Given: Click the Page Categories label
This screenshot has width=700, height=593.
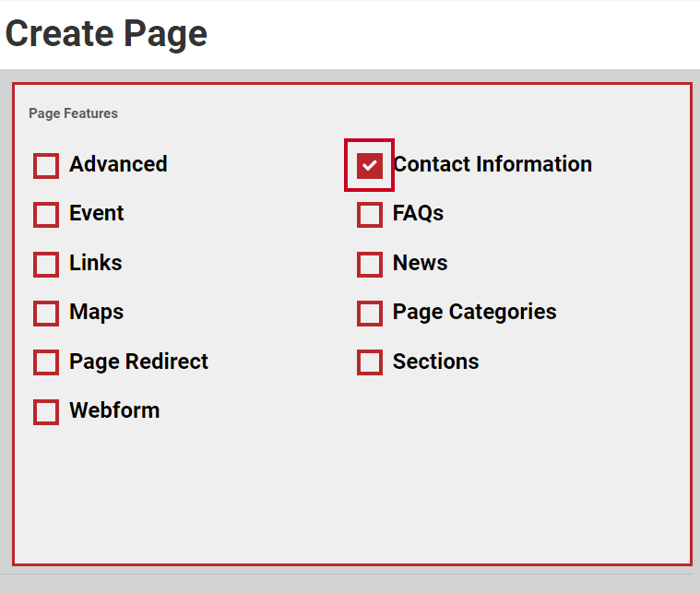Looking at the screenshot, I should pyautogui.click(x=475, y=312).
